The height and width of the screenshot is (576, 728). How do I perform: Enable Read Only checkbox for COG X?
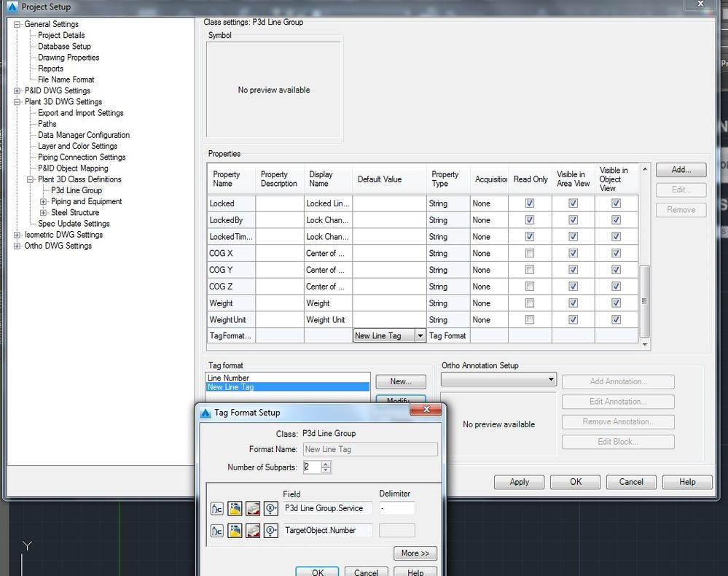pyautogui.click(x=530, y=253)
